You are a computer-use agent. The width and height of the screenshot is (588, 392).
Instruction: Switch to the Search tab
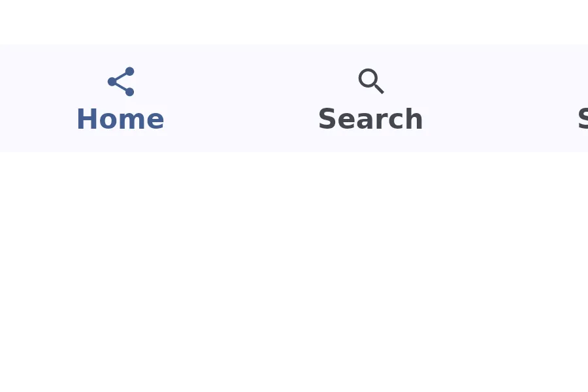370,98
